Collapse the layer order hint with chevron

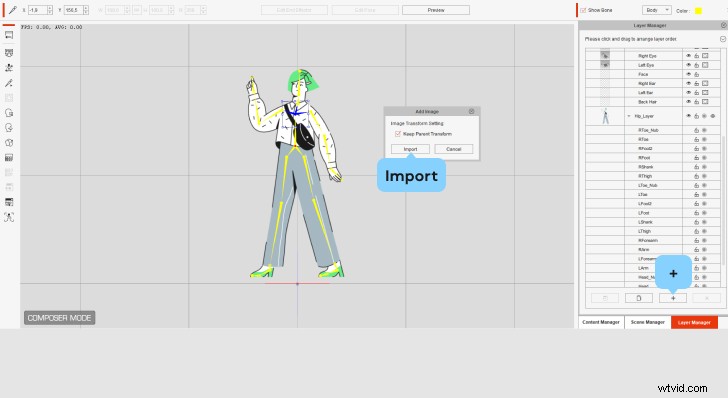pyautogui.click(x=722, y=39)
